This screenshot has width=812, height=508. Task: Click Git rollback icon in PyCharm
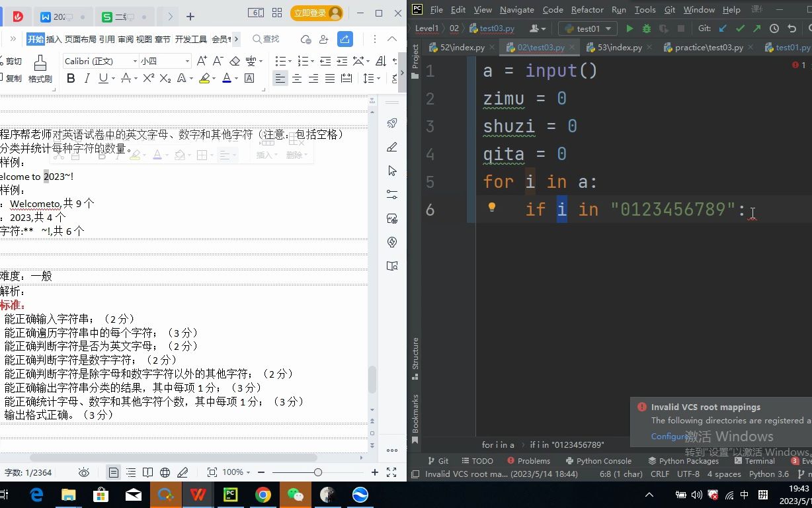[x=792, y=28]
